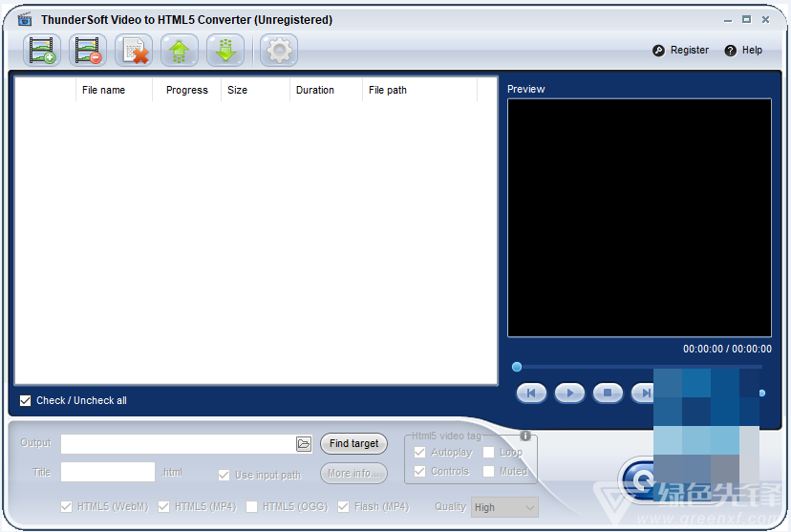791x532 pixels.
Task: Maximize the converter window
Action: point(747,20)
